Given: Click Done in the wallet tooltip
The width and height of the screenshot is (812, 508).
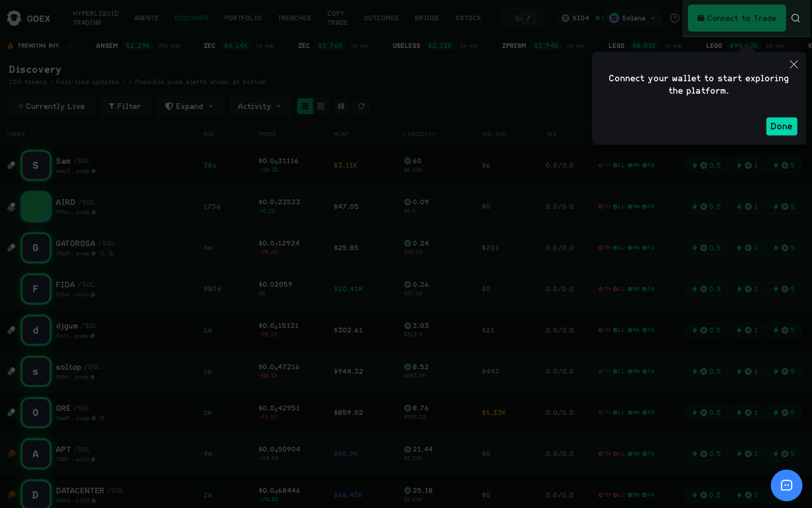Looking at the screenshot, I should pyautogui.click(x=782, y=126).
